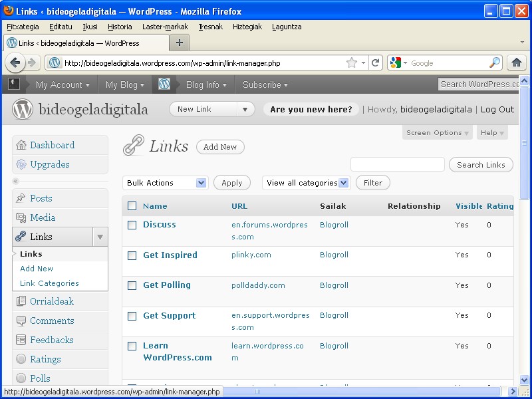532x399 pixels.
Task: Open a new tab with the plus button
Action: point(179,43)
